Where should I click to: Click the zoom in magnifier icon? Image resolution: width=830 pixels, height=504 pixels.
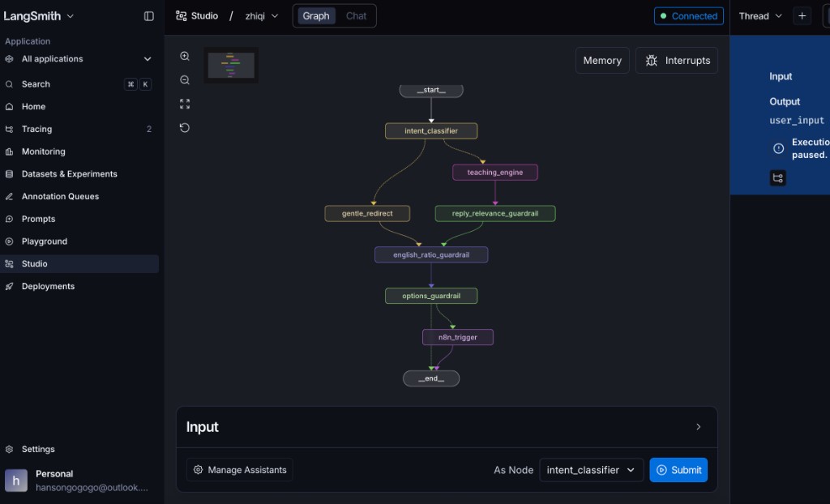coord(185,56)
